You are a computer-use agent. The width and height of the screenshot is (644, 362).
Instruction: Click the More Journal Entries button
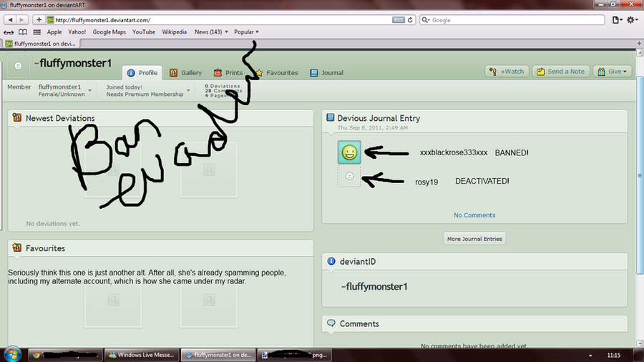(x=474, y=238)
